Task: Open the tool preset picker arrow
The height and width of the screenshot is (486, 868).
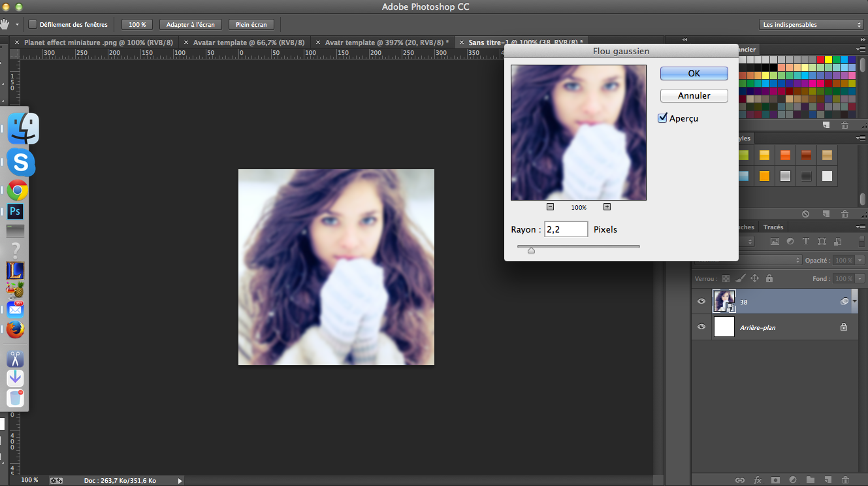Action: coord(17,25)
